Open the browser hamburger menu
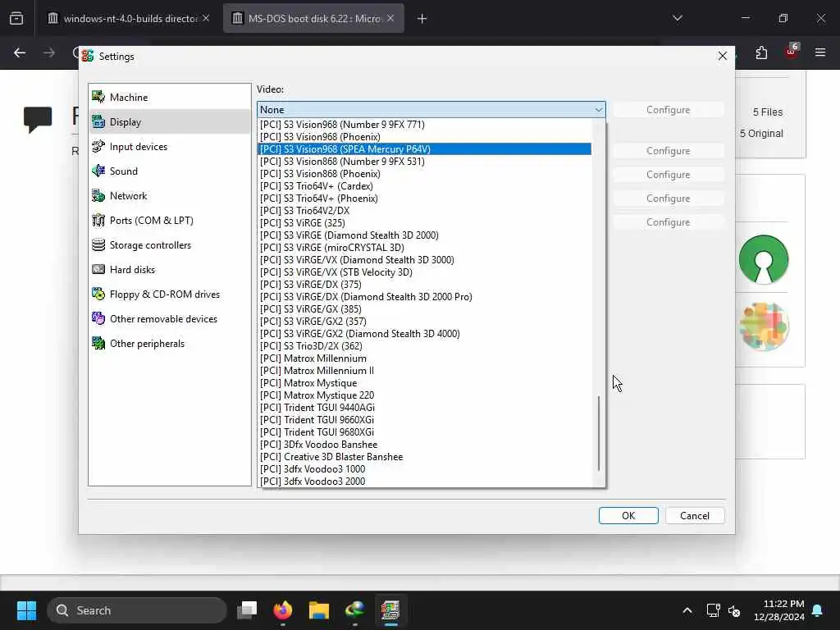The width and height of the screenshot is (840, 630). (820, 52)
